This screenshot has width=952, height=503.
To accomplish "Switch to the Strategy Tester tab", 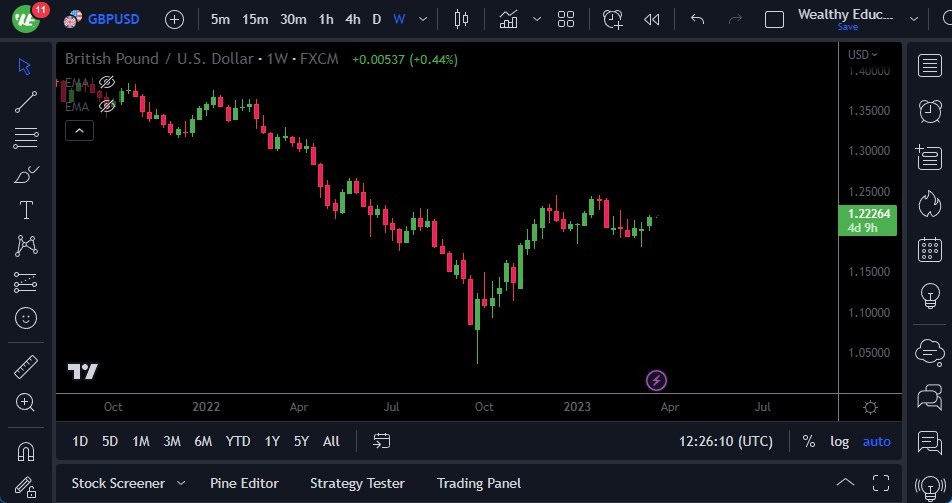I will 357,483.
